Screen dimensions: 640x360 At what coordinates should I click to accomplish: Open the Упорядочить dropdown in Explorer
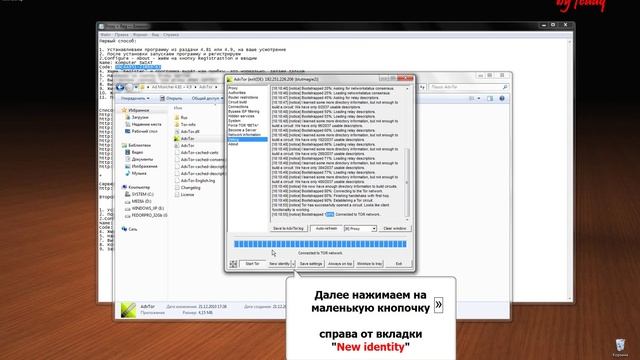pos(135,98)
